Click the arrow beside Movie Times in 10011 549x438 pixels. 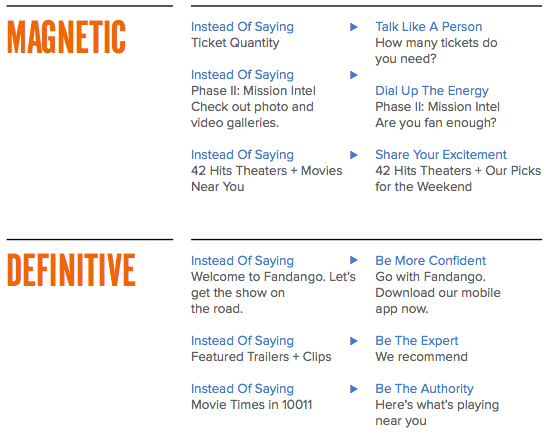[x=354, y=389]
